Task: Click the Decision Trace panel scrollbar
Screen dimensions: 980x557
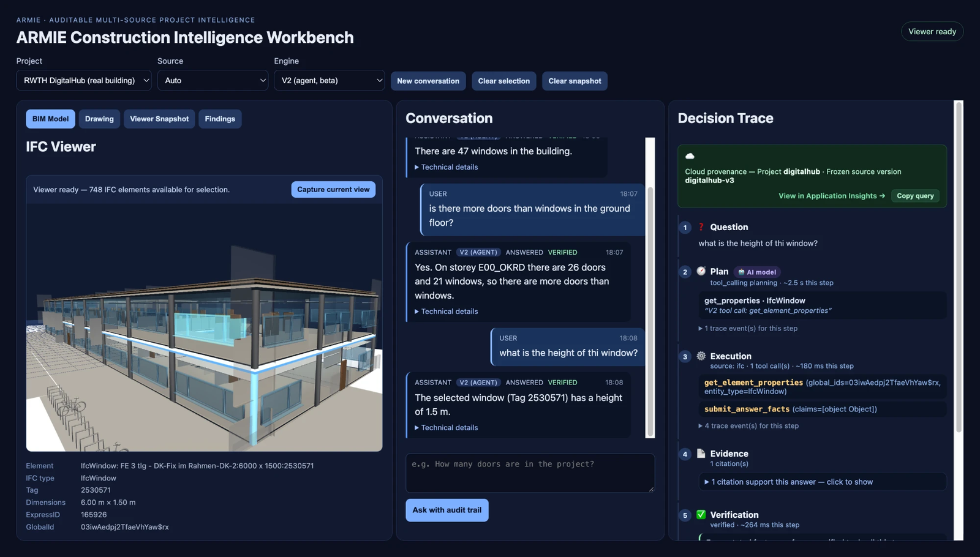Action: click(x=959, y=267)
